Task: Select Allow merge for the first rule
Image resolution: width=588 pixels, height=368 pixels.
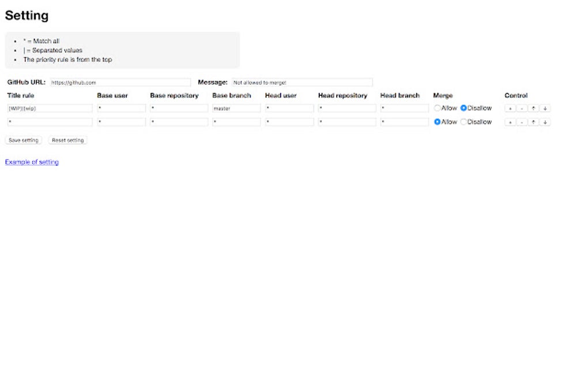Action: pos(438,108)
